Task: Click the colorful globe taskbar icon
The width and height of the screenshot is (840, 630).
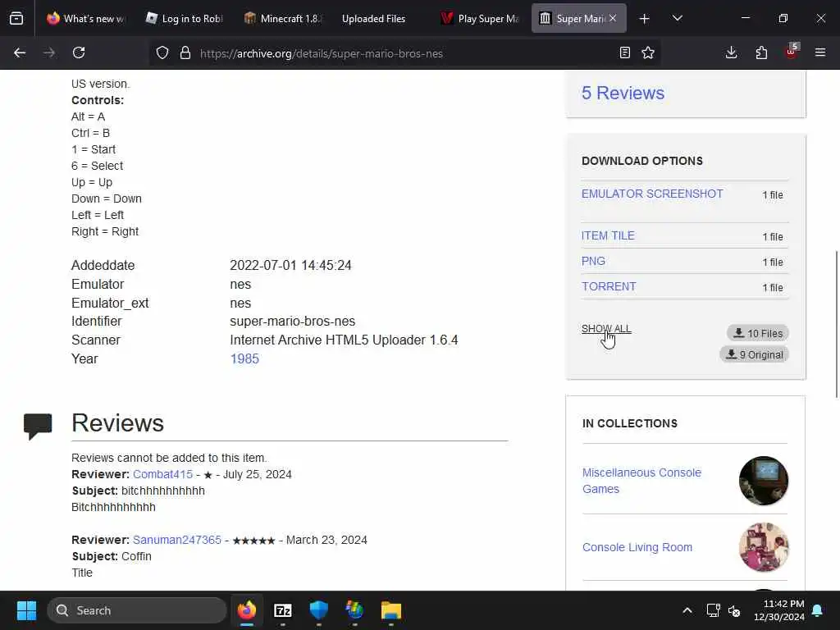Action: 354,610
